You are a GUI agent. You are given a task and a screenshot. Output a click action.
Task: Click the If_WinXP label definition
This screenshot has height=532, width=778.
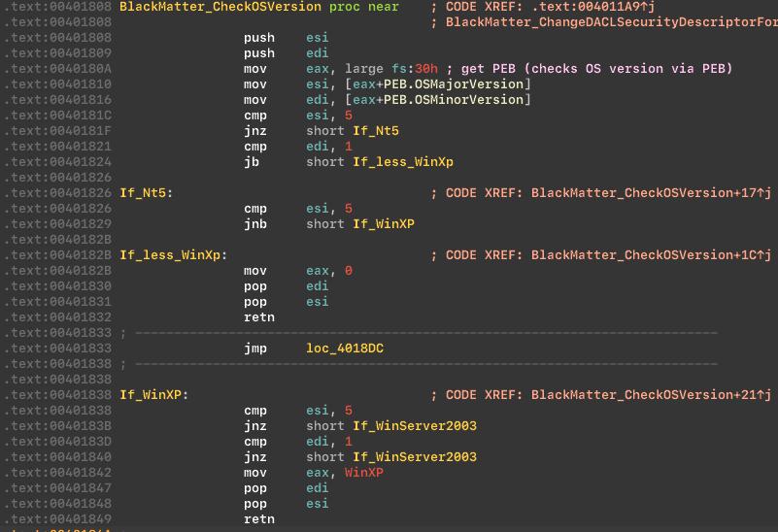click(151, 395)
